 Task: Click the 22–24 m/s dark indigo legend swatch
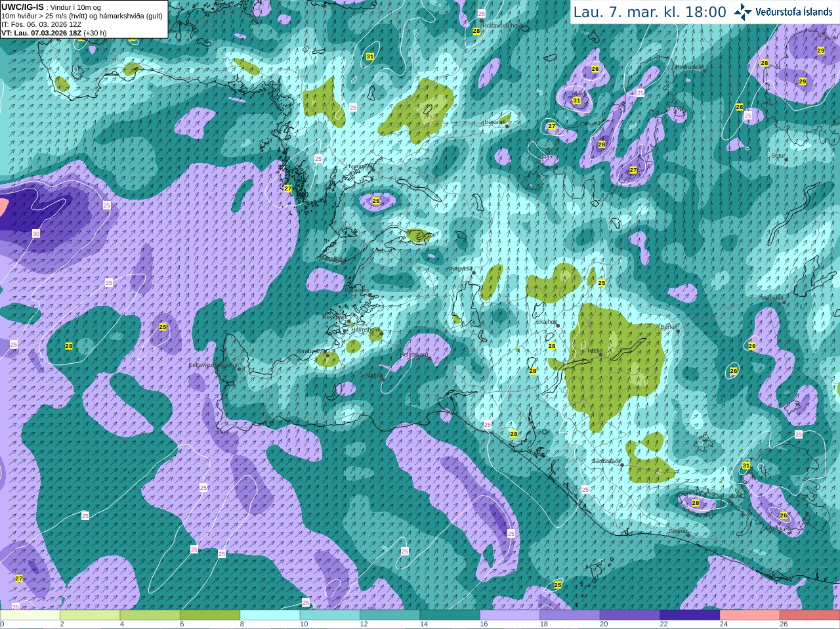point(690,615)
